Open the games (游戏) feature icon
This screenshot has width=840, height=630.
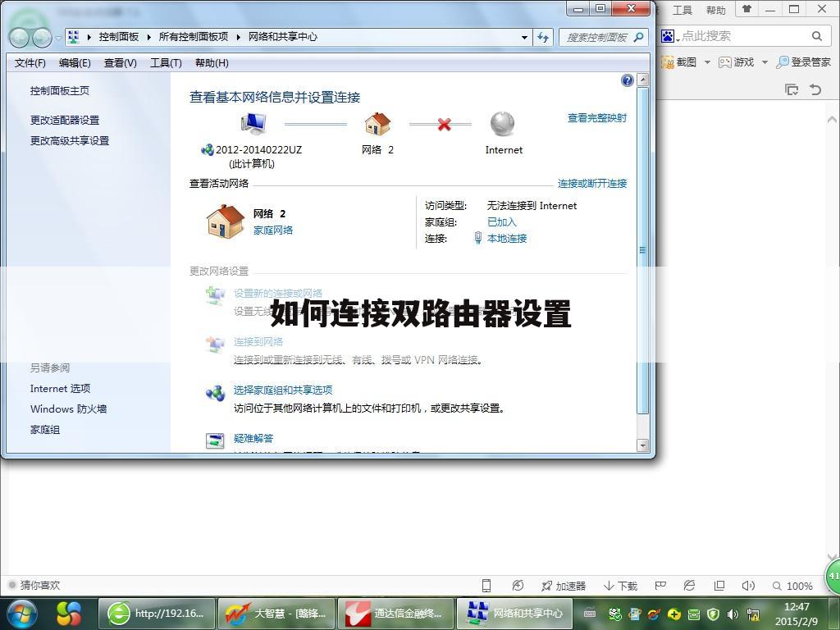tap(725, 62)
